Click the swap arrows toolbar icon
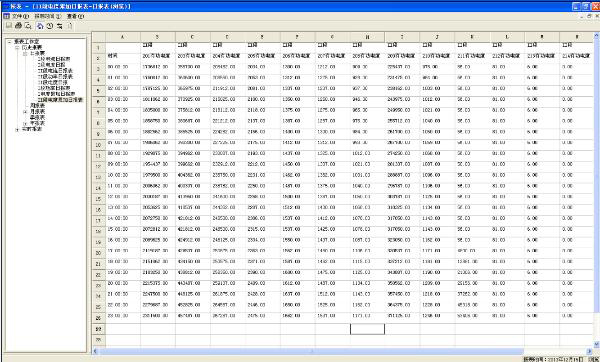 60,26
